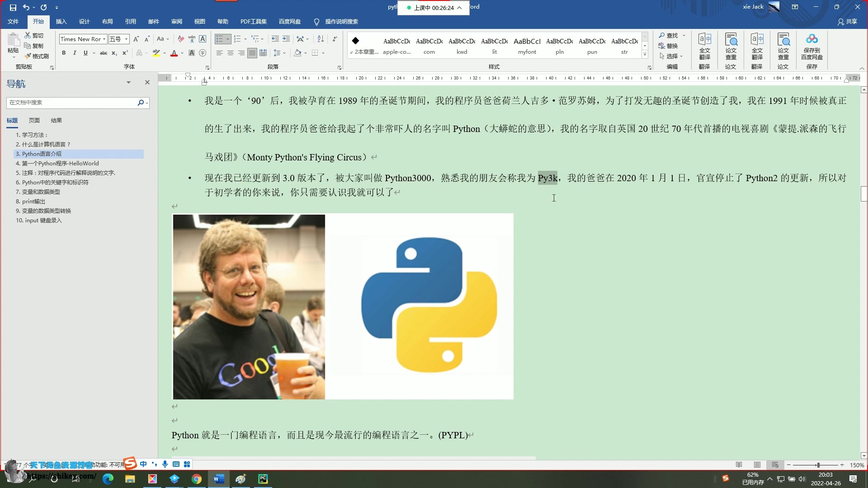Open the font size 五号 dropdown

click(x=126, y=39)
